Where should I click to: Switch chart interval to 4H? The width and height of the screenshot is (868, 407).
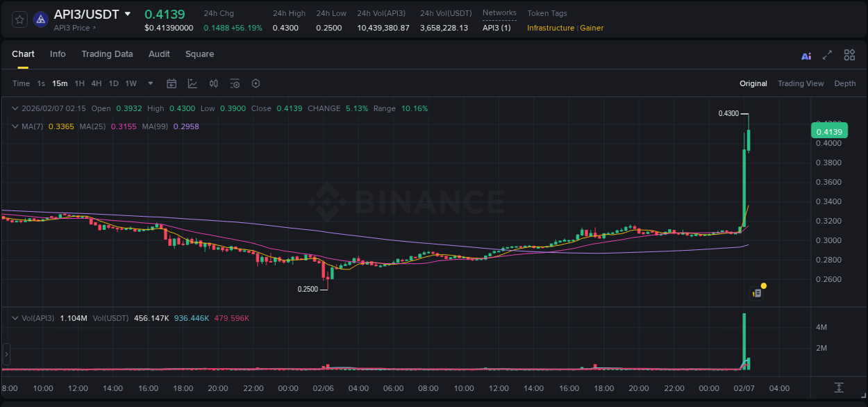[96, 83]
